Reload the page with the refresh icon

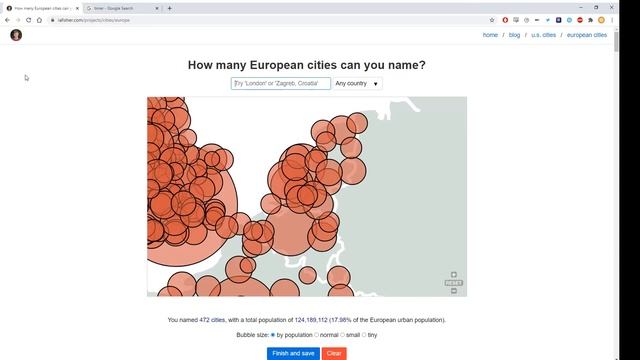(28, 20)
